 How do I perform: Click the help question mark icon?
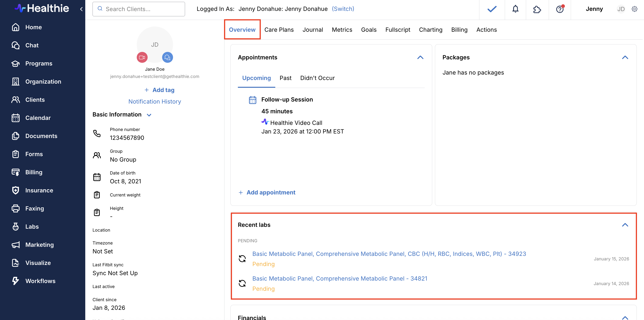pyautogui.click(x=559, y=9)
